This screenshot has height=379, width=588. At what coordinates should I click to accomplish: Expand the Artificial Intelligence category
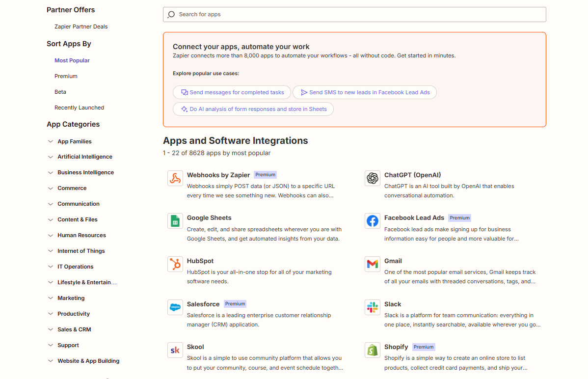(x=51, y=157)
